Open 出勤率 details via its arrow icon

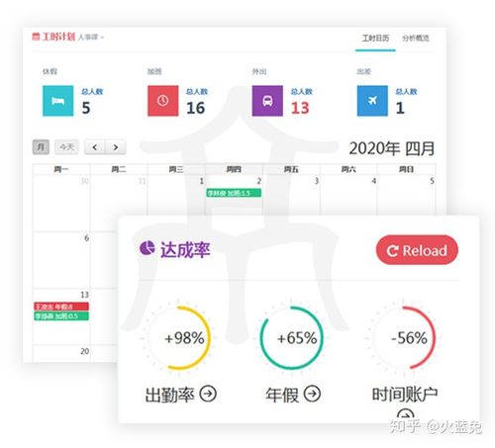click(208, 394)
